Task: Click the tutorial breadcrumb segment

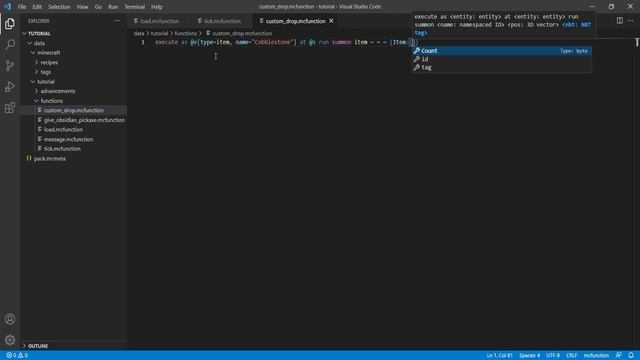Action: 160,33
